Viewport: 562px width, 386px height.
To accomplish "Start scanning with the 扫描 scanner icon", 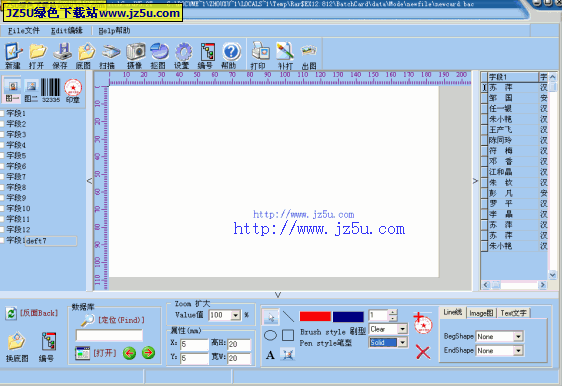I will tap(109, 55).
